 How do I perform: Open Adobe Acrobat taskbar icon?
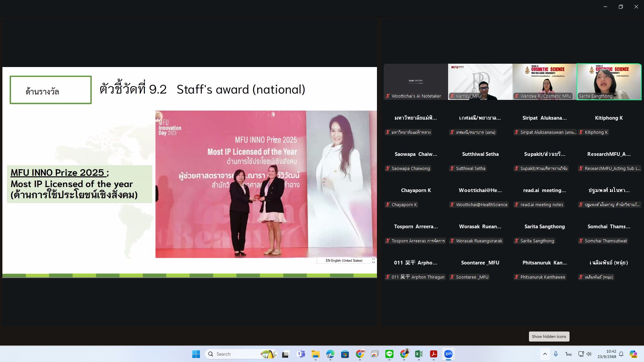434,354
